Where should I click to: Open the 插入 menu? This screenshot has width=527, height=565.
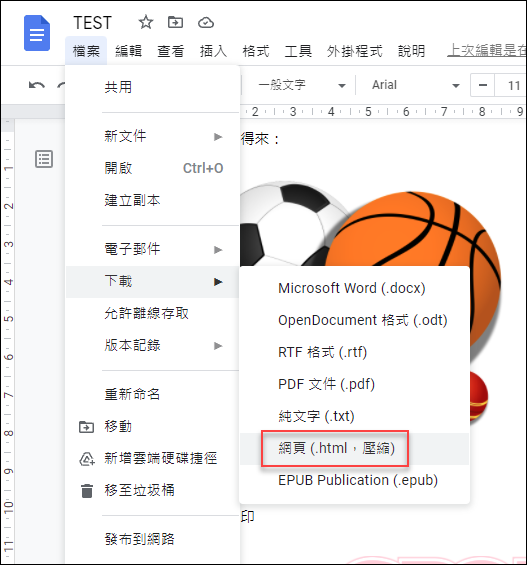(x=213, y=51)
